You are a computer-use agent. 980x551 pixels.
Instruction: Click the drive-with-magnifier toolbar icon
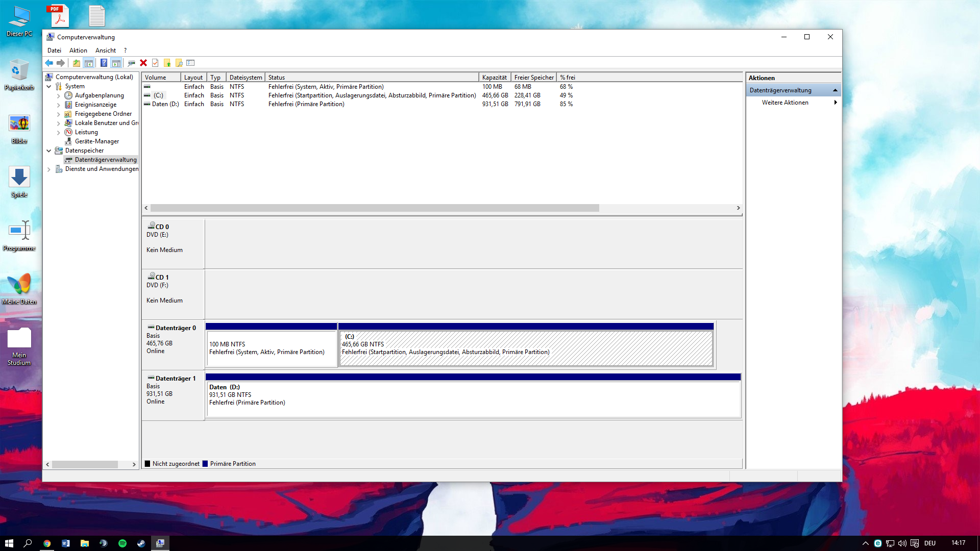[131, 63]
